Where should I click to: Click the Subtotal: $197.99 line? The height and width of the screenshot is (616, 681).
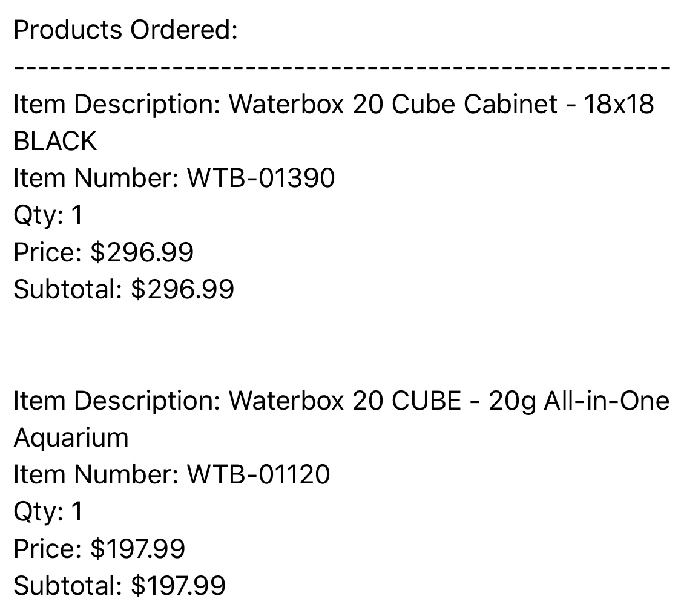coord(119,586)
